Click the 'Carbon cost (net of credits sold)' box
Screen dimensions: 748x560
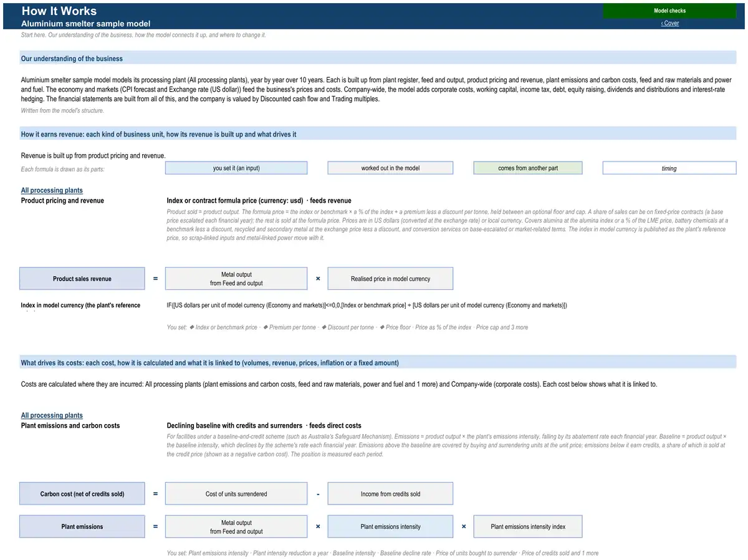[x=82, y=494]
